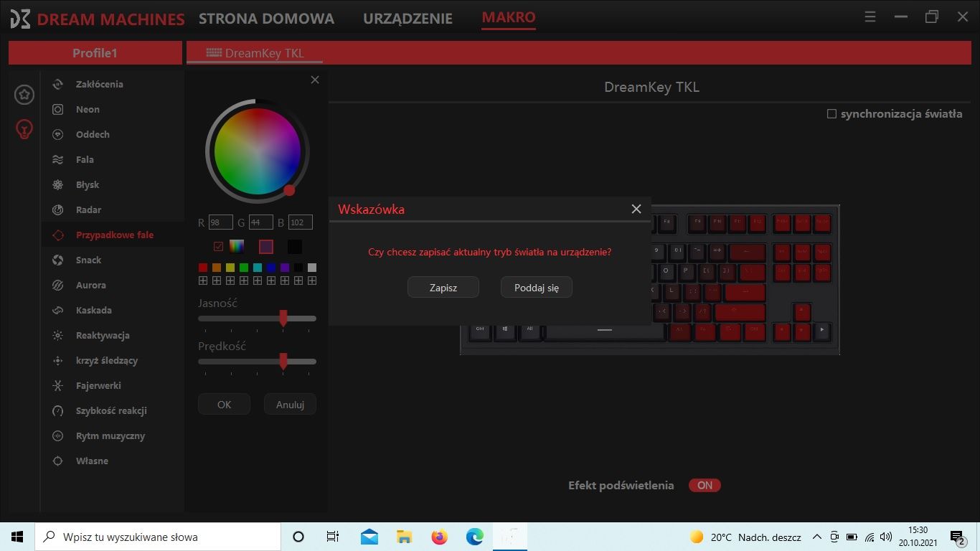Turn off the Efekt podświetlenia ON switch
The image size is (980, 551).
pyautogui.click(x=705, y=486)
